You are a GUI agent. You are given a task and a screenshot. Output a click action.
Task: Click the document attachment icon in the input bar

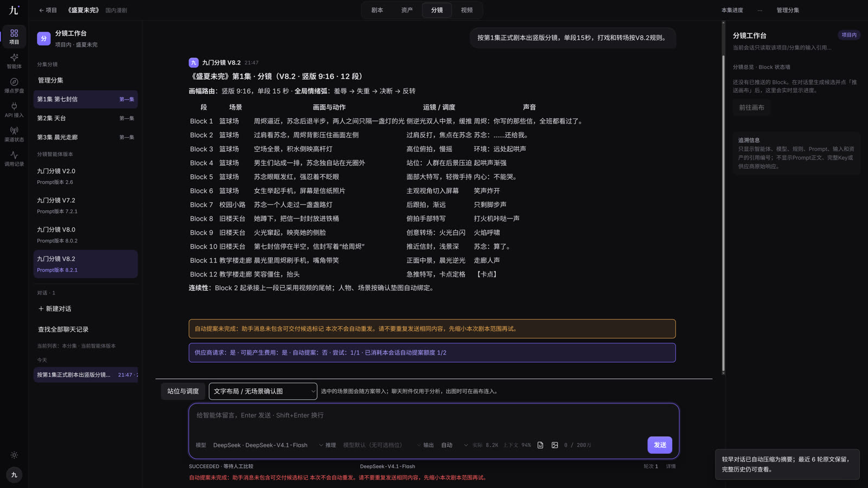(540, 445)
